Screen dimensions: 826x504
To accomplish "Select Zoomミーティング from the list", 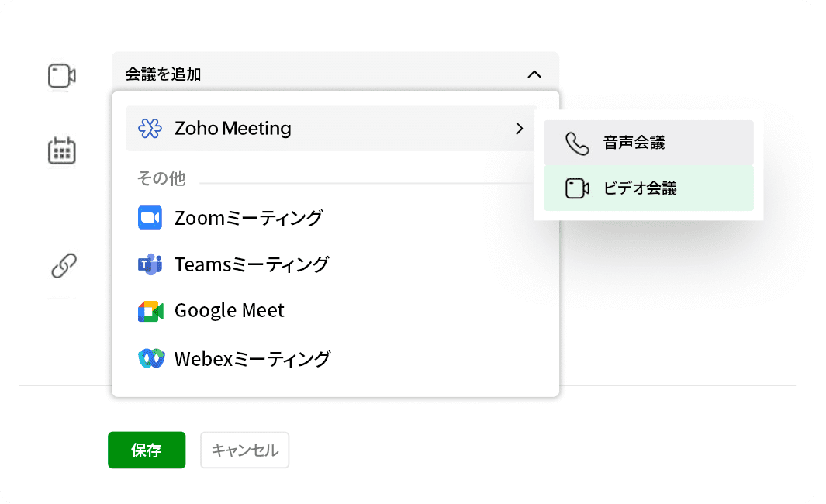I will click(x=248, y=218).
